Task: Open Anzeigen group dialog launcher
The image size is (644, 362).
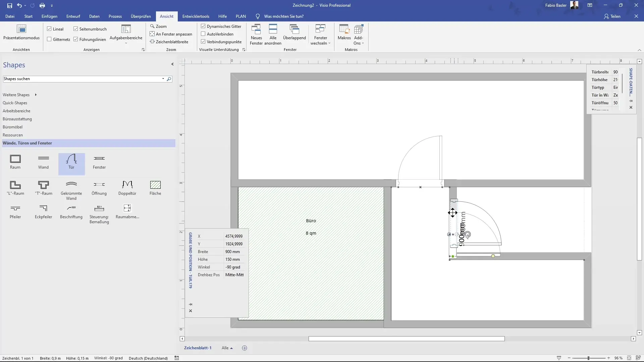Action: 143,50
